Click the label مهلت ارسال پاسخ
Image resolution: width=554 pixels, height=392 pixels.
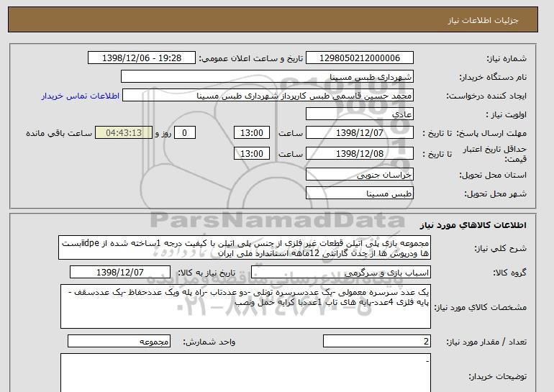pyautogui.click(x=491, y=133)
